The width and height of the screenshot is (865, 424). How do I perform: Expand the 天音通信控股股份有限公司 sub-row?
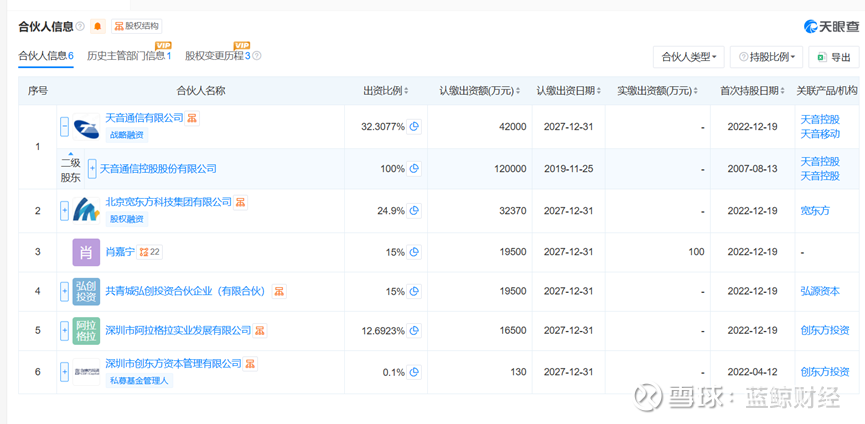[x=92, y=169]
